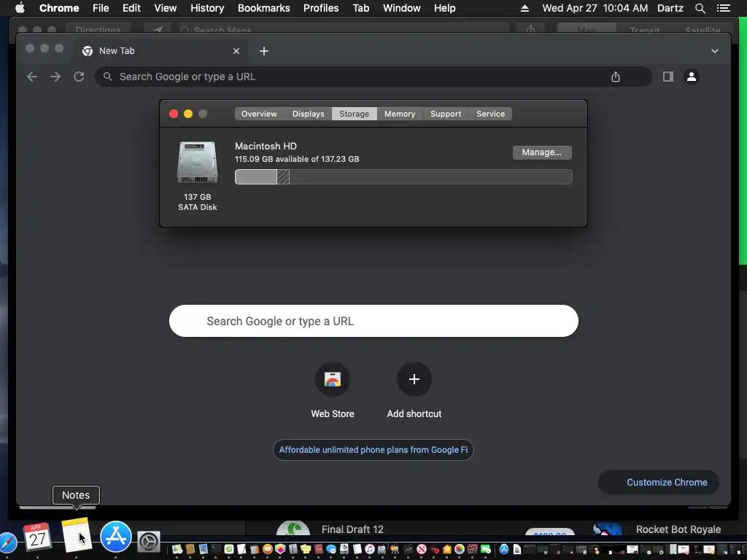
Task: Expand Chrome tab search chevron
Action: pos(715,51)
